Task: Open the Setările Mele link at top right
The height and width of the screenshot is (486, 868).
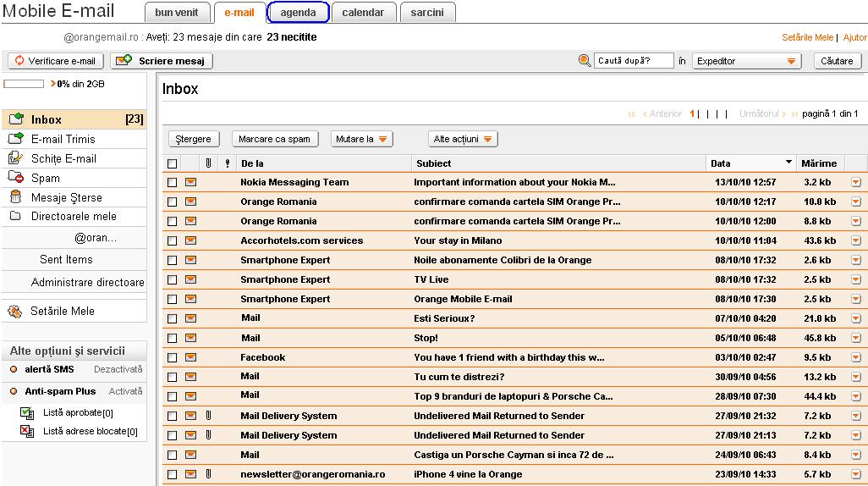Action: 807,37
